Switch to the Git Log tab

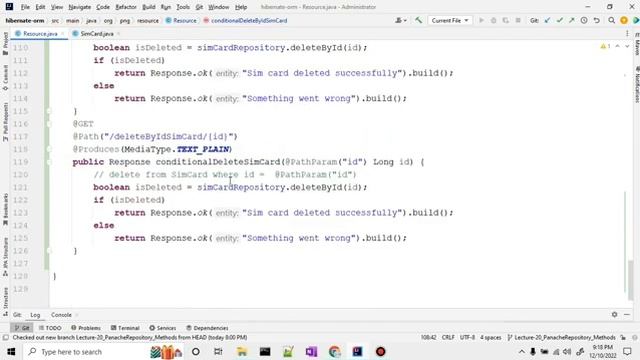pyautogui.click(x=35, y=315)
